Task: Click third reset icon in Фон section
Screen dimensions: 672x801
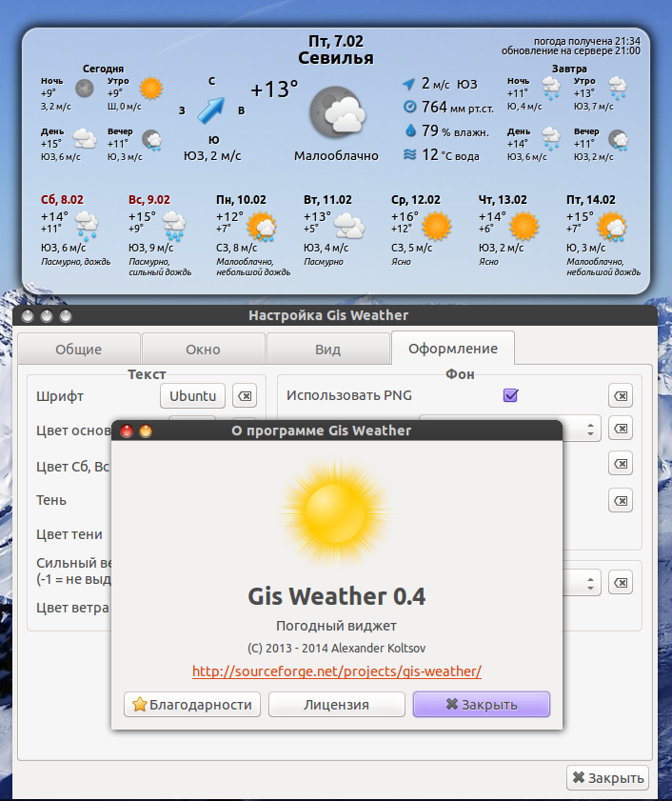Action: click(621, 463)
